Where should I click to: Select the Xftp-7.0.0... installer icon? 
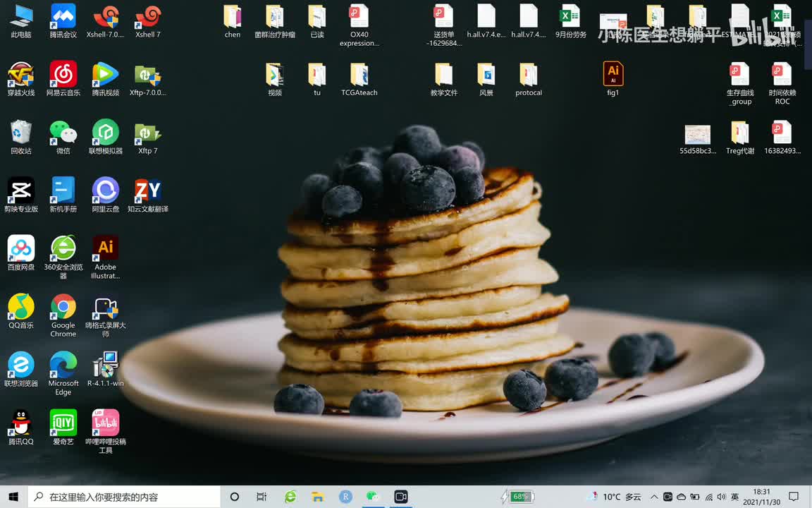pyautogui.click(x=148, y=80)
